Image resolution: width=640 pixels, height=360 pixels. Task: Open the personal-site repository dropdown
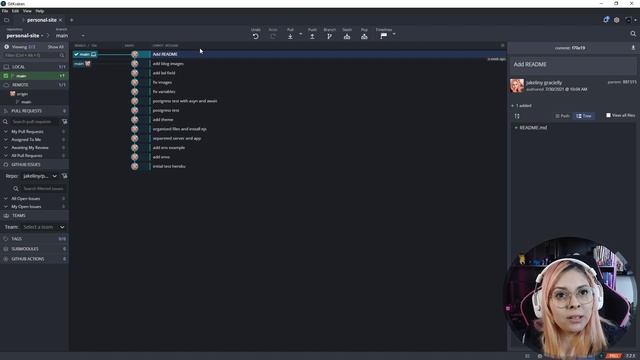point(25,36)
